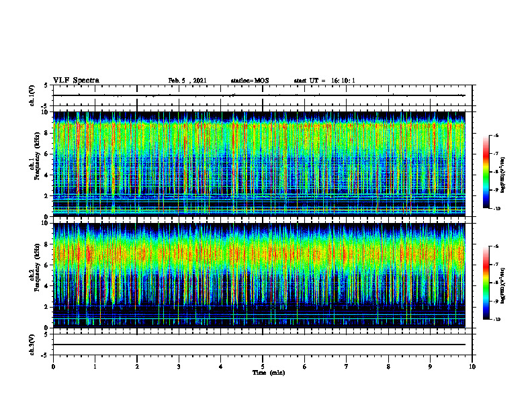Click the 'start UT = 16:10: 1' label
This screenshot has width=532, height=411.
pyautogui.click(x=324, y=81)
